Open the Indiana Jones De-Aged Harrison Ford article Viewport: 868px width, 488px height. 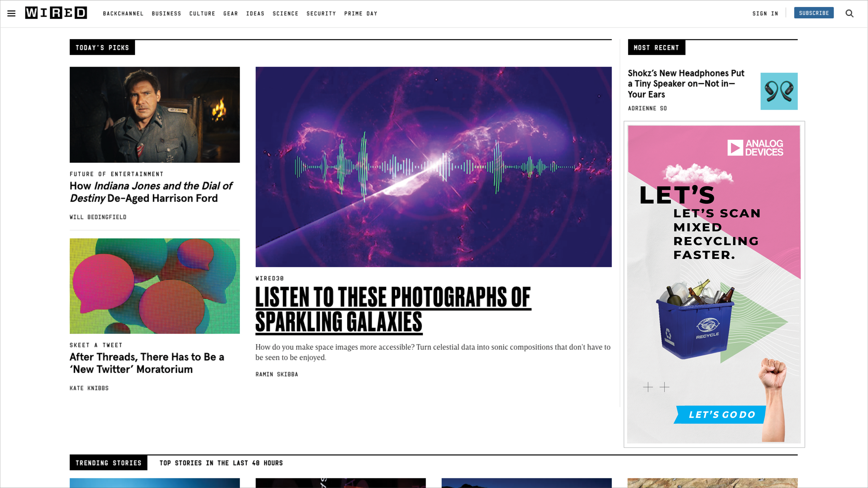pos(151,192)
